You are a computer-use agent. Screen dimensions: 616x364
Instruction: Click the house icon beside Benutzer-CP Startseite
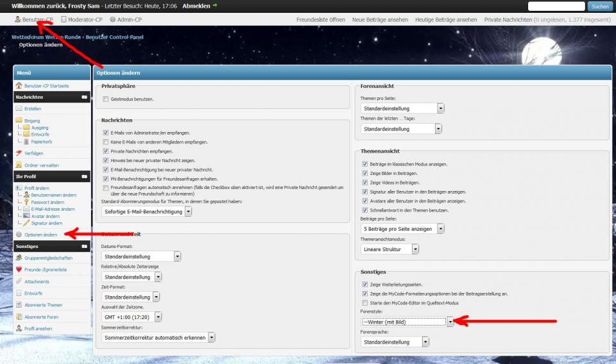(19, 85)
